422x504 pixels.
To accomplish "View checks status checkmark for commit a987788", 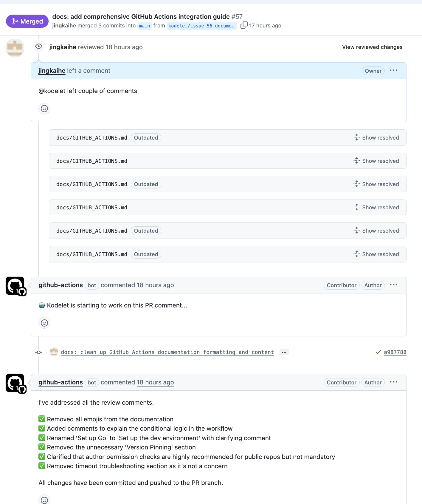I will [378, 352].
